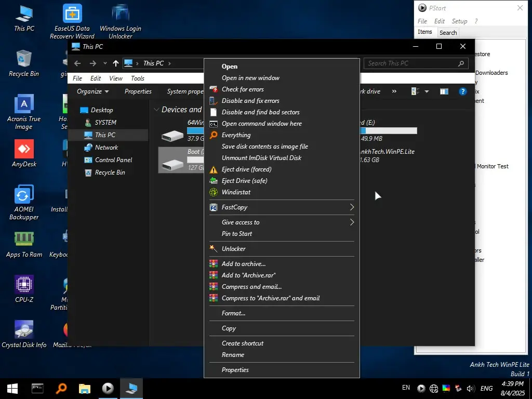
Task: Click the PStart taskbar icon
Action: [x=108, y=388]
